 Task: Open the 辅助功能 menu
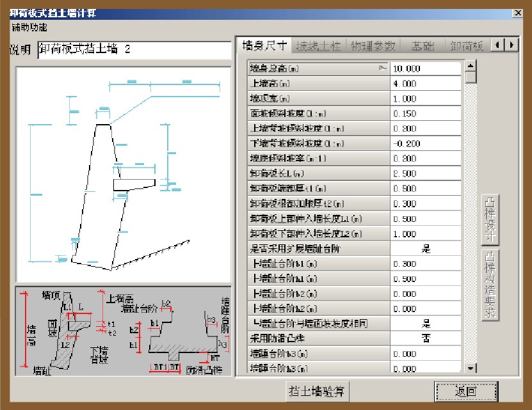[x=29, y=28]
